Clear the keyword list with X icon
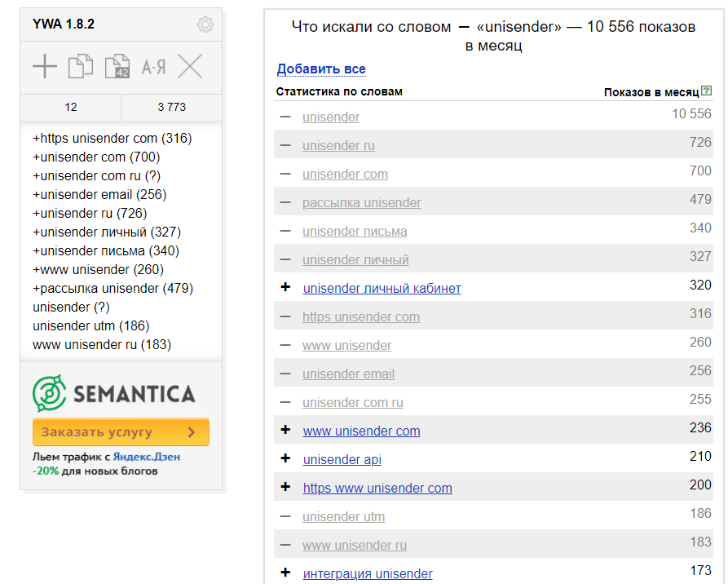The image size is (728, 584). (x=191, y=66)
